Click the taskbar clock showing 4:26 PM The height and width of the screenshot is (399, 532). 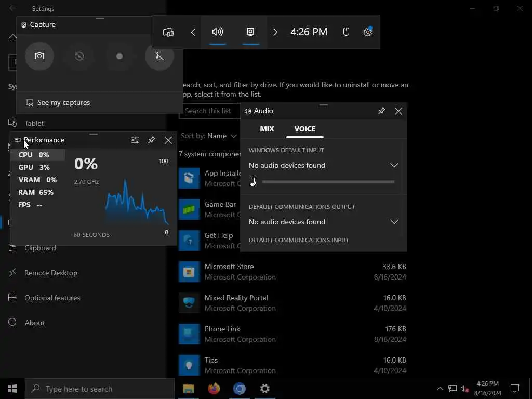coord(487,389)
